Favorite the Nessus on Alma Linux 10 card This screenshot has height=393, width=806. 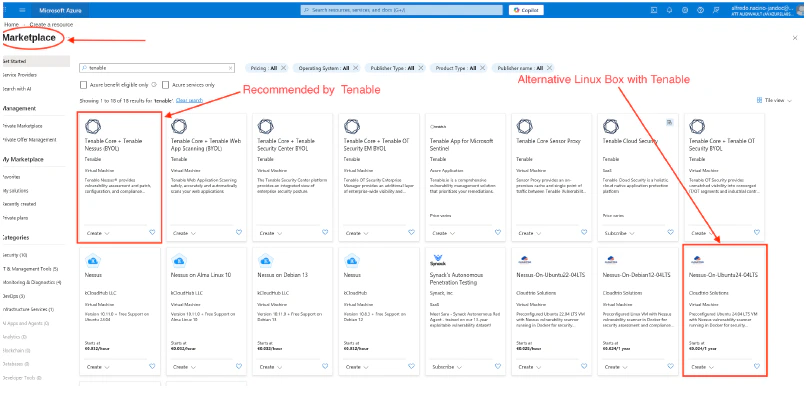pos(239,367)
